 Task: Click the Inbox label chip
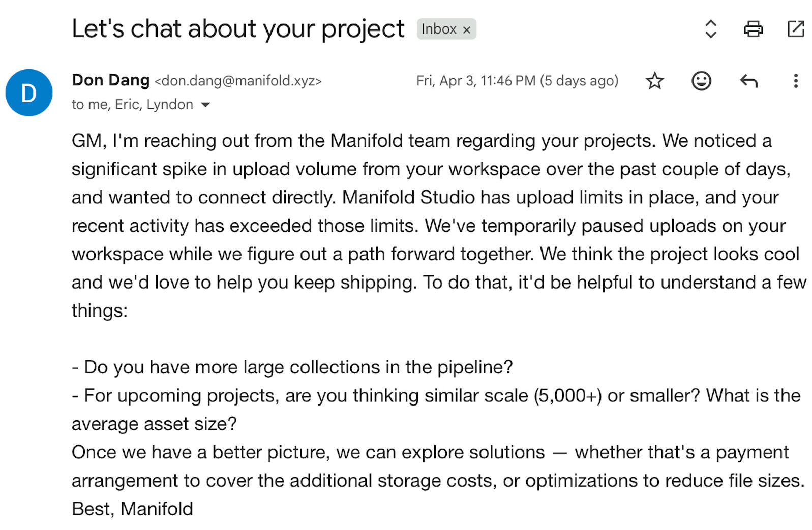click(x=439, y=29)
